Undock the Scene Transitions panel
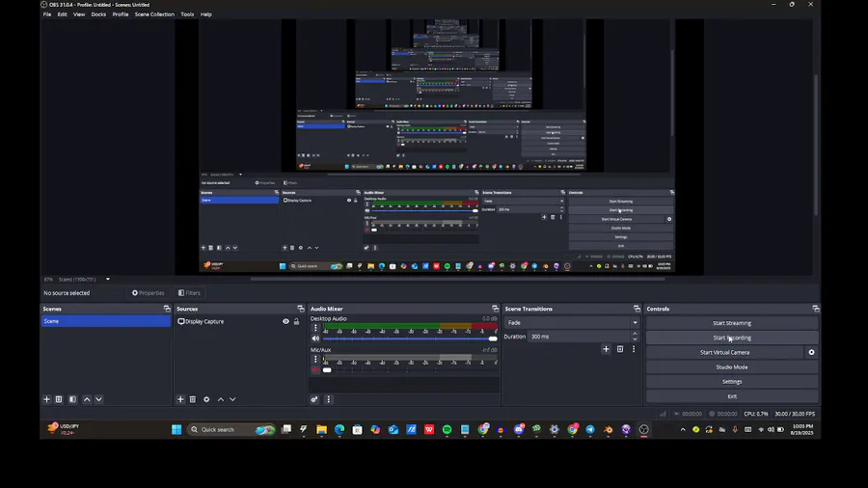The height and width of the screenshot is (488, 868). [x=637, y=309]
